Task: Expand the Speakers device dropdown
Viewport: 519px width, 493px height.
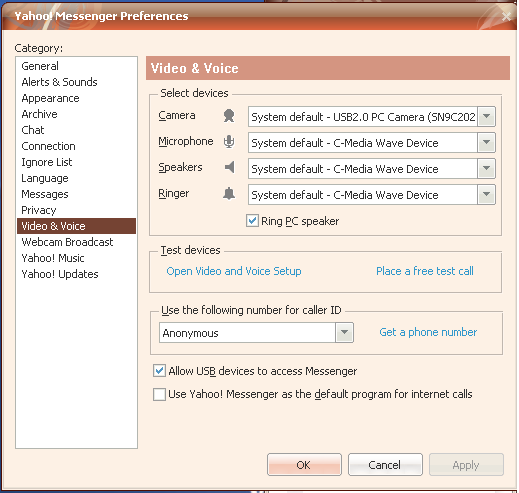Action: pyautogui.click(x=486, y=168)
